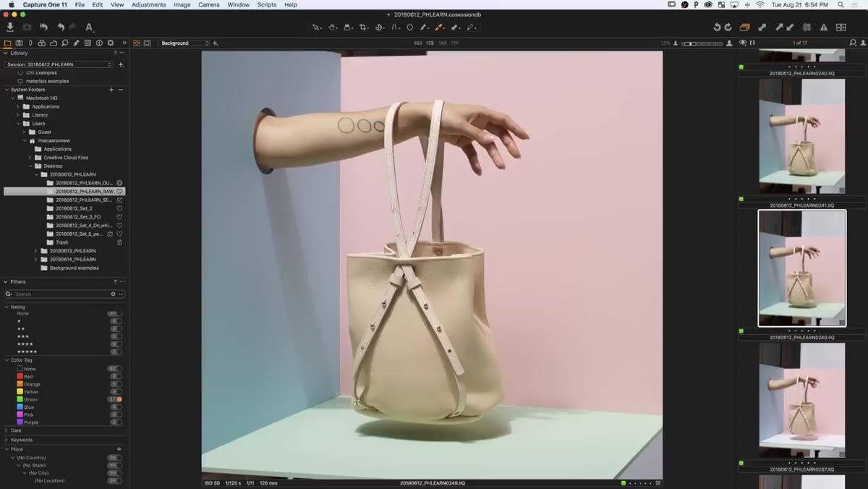The height and width of the screenshot is (489, 868).
Task: Select the White Balance picker tool
Action: 425,27
